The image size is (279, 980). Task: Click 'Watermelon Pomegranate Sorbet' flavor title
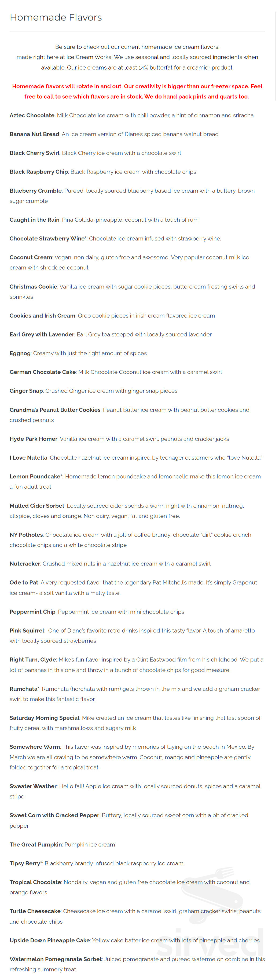[56, 959]
